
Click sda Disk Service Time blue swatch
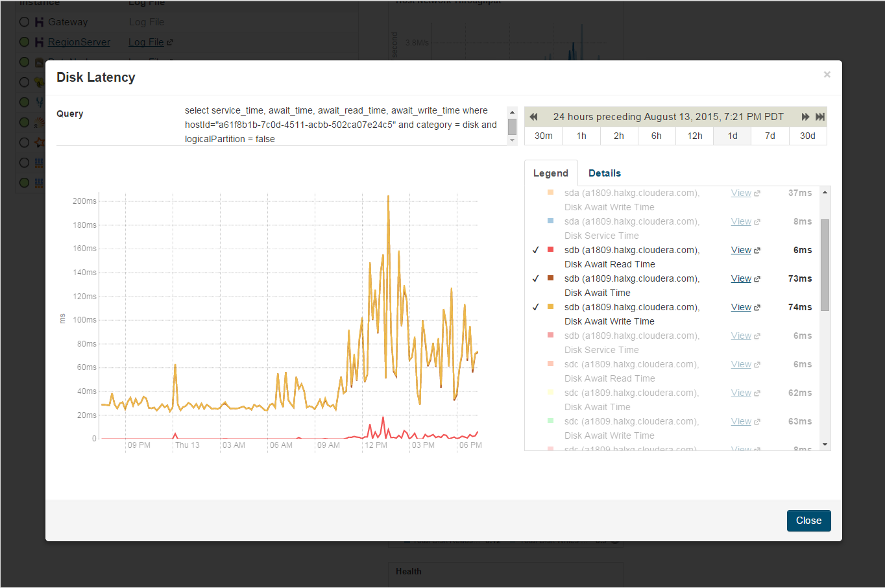[x=551, y=221]
